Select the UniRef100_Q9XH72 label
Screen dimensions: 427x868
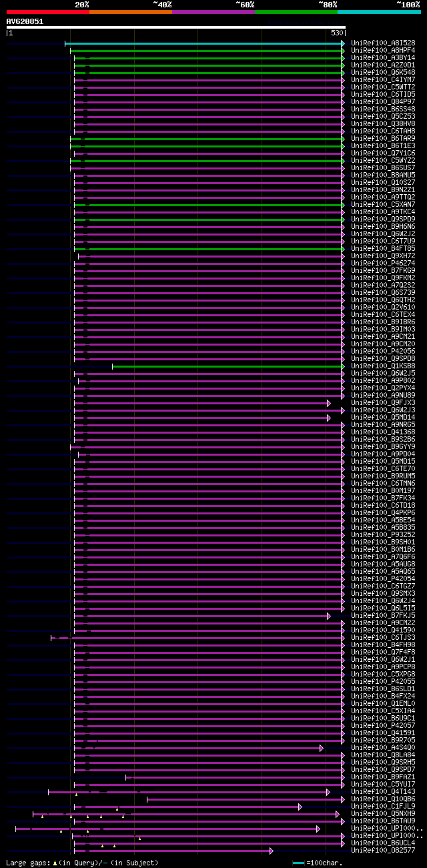pyautogui.click(x=383, y=256)
